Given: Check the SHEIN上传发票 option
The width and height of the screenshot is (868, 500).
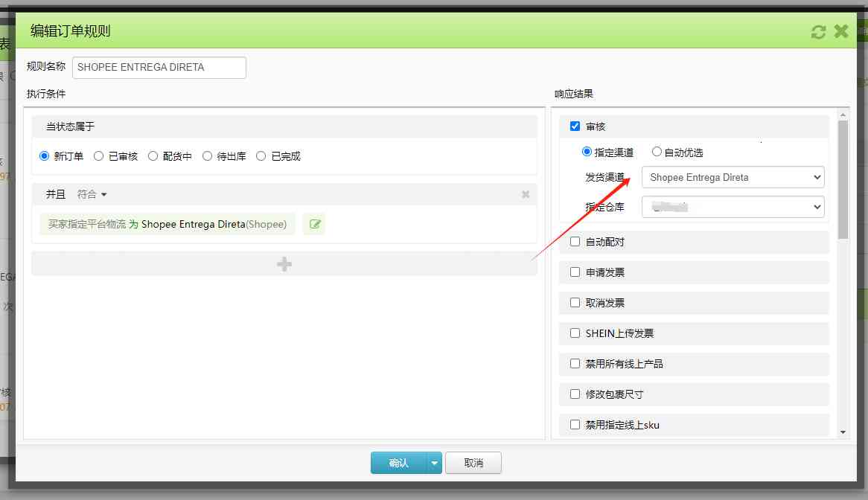Looking at the screenshot, I should coord(575,333).
